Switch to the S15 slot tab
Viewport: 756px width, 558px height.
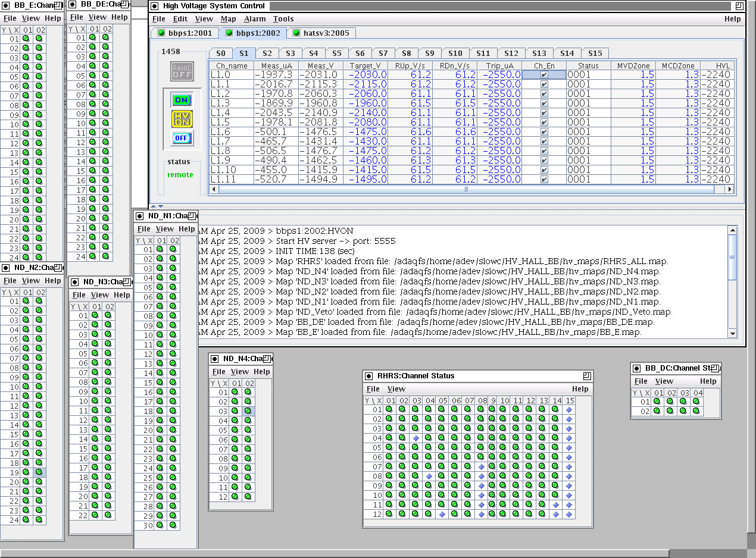click(x=595, y=54)
